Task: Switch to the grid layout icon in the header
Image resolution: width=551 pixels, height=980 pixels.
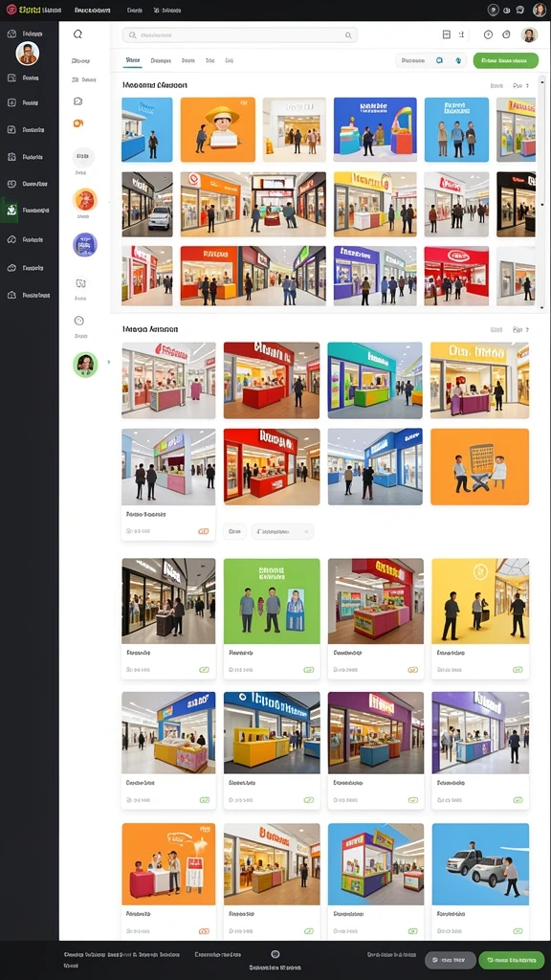Action: [x=446, y=35]
